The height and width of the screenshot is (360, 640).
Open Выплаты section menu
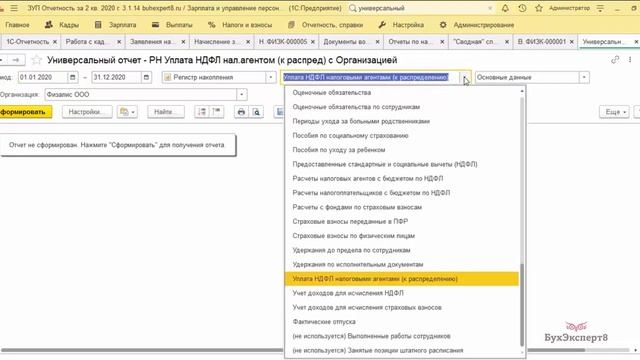[x=172, y=25]
